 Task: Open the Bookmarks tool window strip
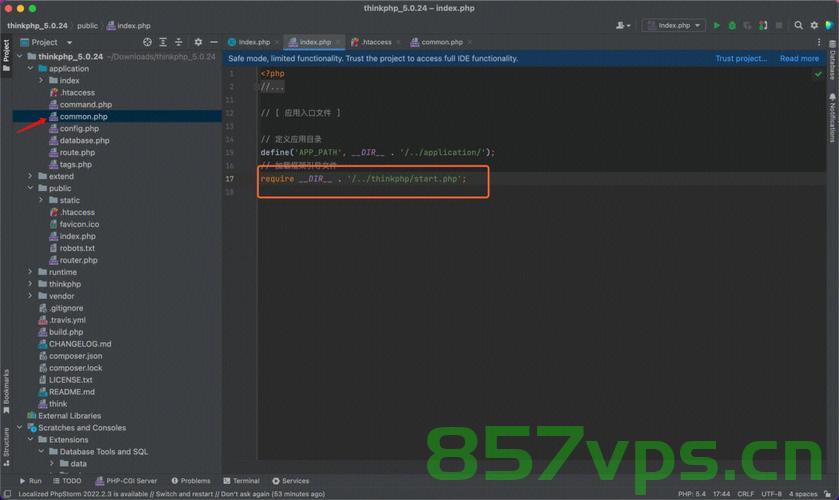coord(6,391)
